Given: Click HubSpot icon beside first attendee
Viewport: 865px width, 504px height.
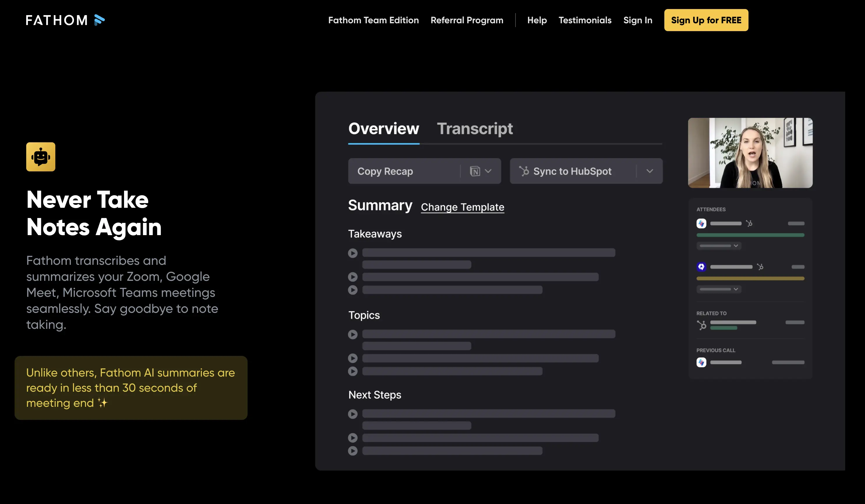Looking at the screenshot, I should point(749,223).
